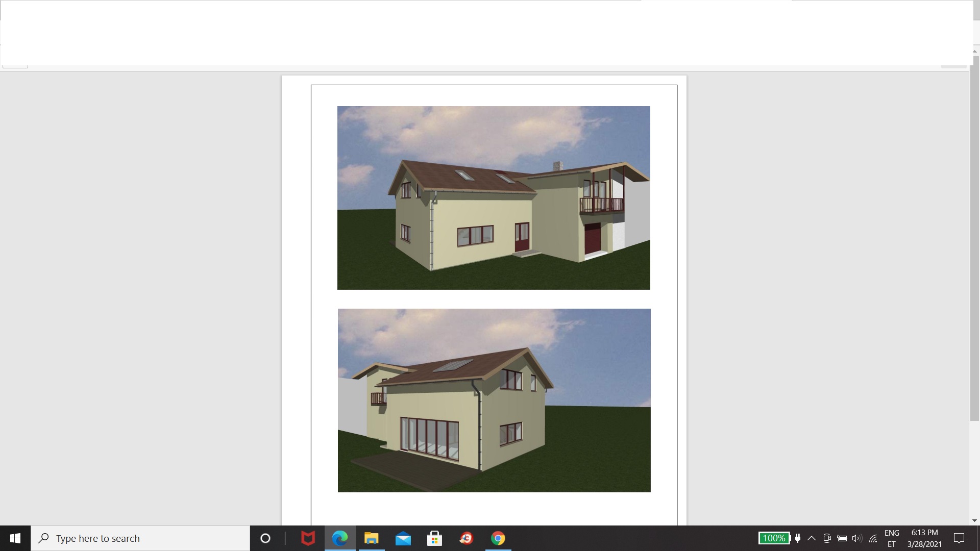This screenshot has height=551, width=980.
Task: Open File Explorer from taskbar
Action: [371, 538]
